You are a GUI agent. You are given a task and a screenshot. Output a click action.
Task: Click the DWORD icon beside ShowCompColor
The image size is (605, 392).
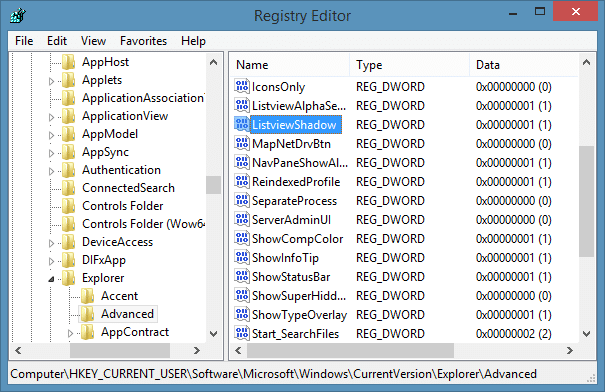tap(242, 238)
